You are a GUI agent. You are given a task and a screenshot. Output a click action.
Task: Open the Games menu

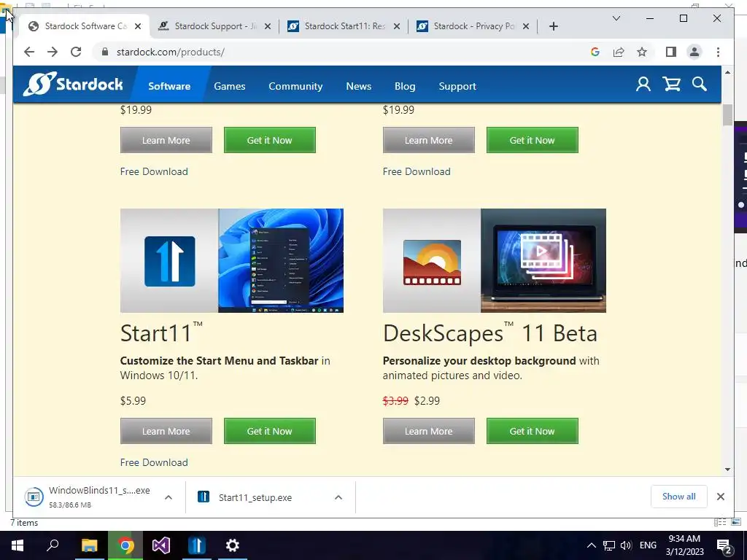click(x=230, y=86)
